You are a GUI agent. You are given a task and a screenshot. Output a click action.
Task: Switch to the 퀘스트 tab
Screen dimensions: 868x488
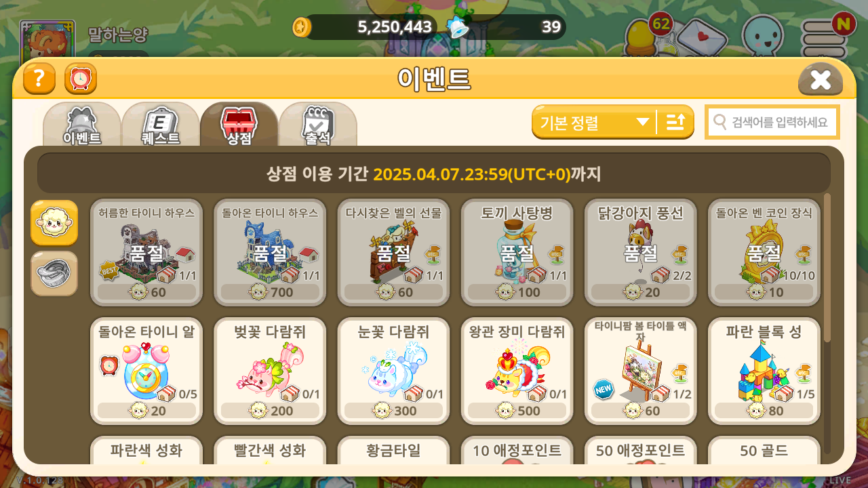(x=161, y=125)
